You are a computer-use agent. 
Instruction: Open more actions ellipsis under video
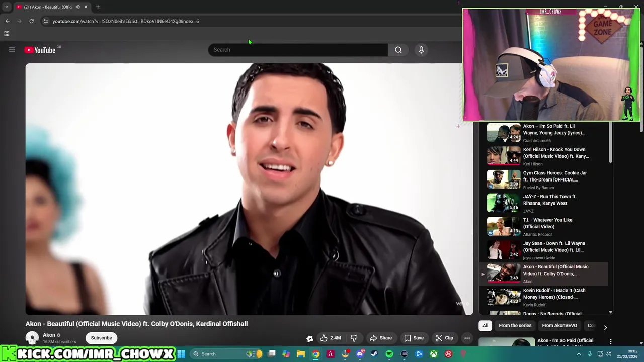point(467,338)
